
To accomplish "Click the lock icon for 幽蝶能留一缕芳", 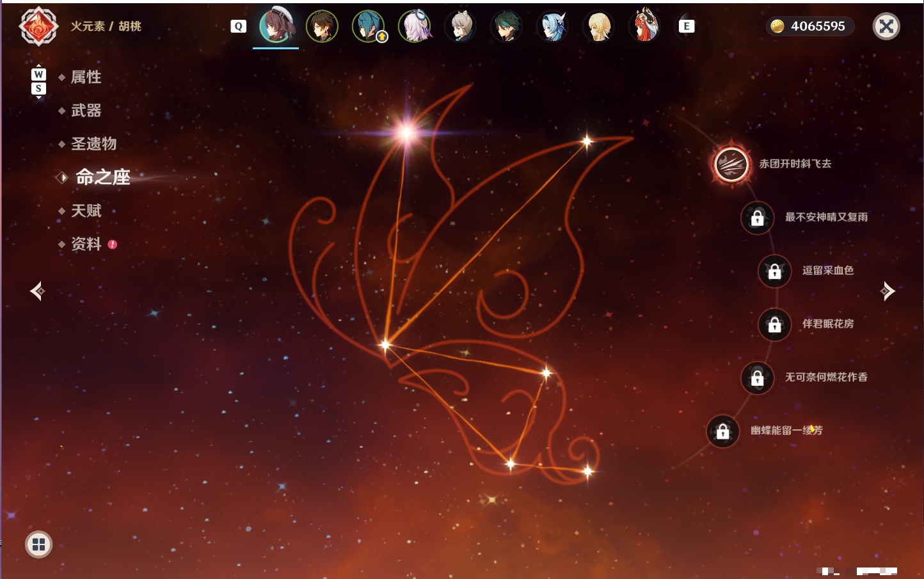I will [x=723, y=431].
